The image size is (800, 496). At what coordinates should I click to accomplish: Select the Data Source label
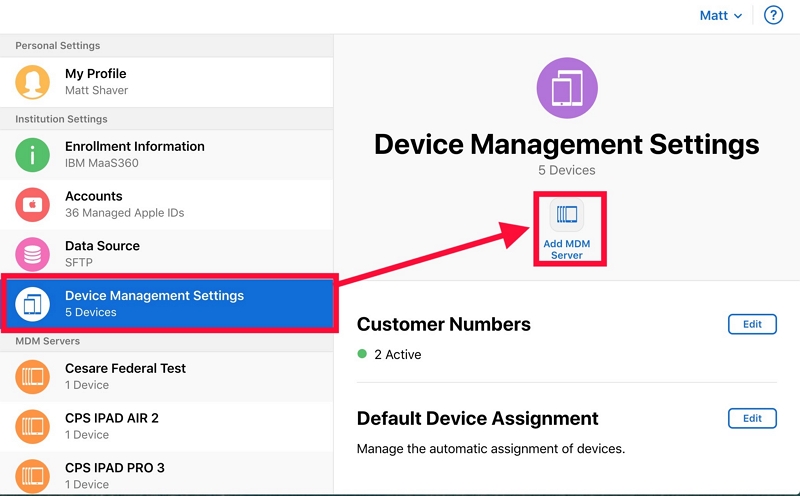102,245
